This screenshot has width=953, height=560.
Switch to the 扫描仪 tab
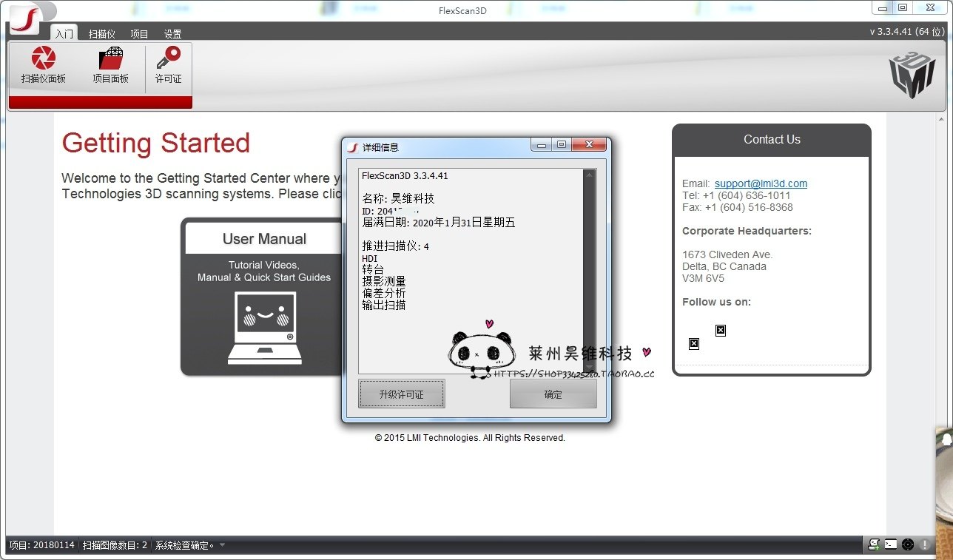click(102, 34)
